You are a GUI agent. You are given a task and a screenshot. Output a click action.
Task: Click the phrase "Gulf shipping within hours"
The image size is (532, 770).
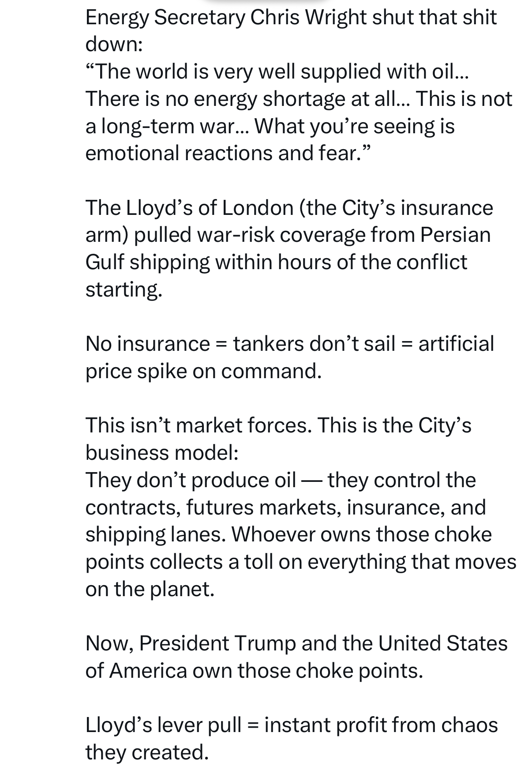coord(209,262)
